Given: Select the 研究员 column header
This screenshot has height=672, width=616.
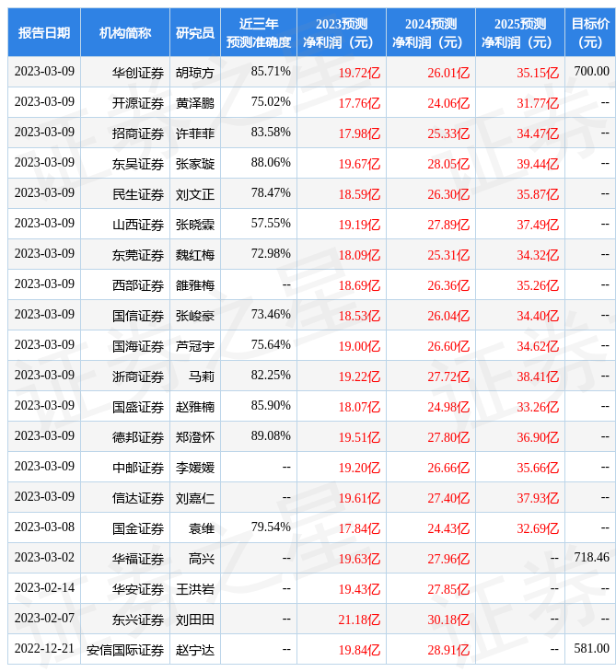Looking at the screenshot, I should point(195,32).
